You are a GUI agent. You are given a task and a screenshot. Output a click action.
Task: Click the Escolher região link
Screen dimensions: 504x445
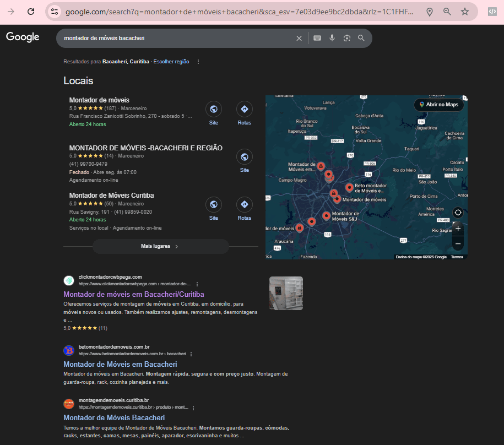171,62
